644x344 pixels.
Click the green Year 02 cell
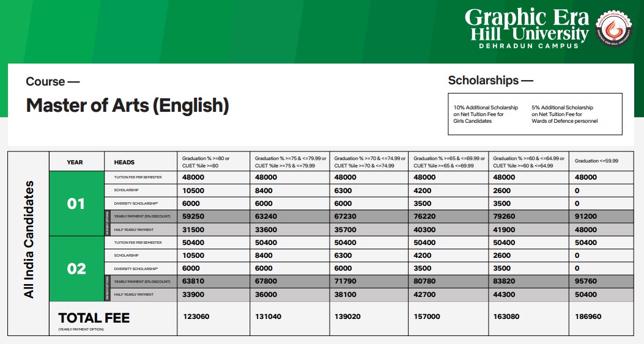point(76,269)
